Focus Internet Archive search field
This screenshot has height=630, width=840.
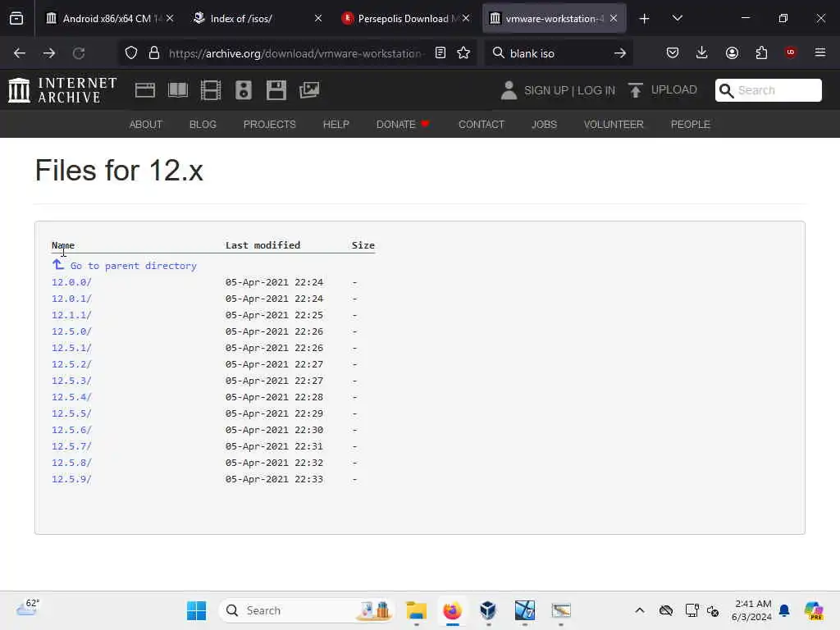coord(768,90)
